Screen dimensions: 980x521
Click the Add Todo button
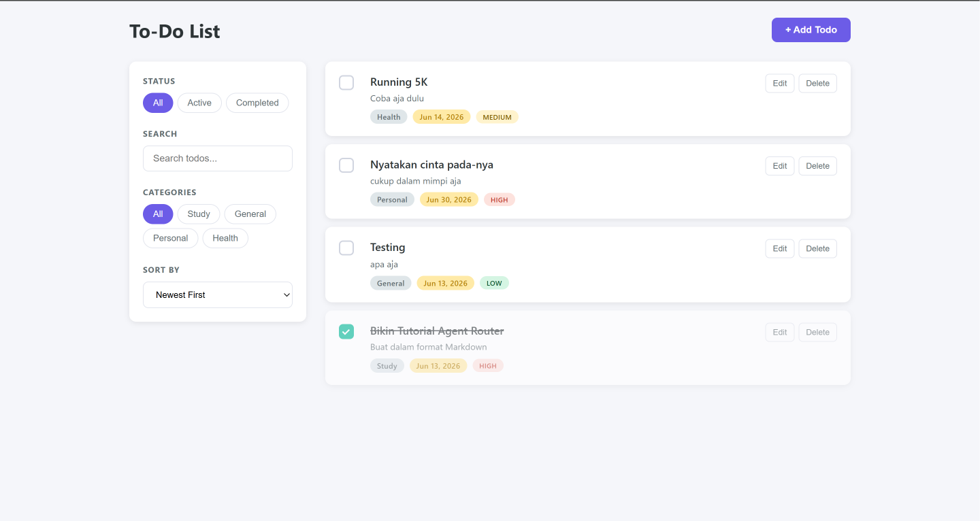811,30
